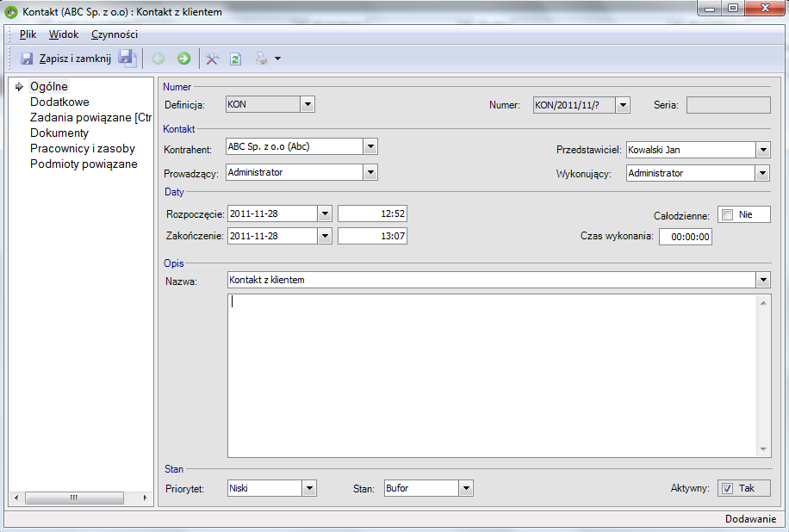Select the Ogólne section
Image resolution: width=789 pixels, height=532 pixels.
coord(49,86)
